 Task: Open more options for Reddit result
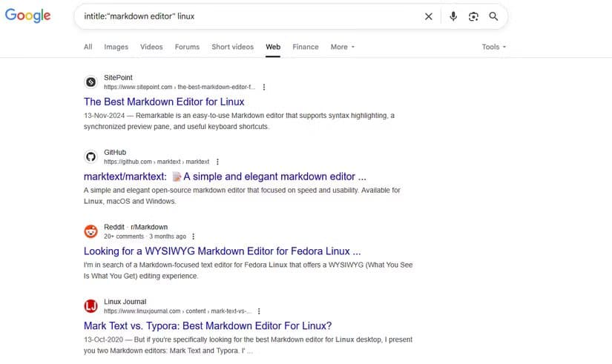(x=193, y=236)
